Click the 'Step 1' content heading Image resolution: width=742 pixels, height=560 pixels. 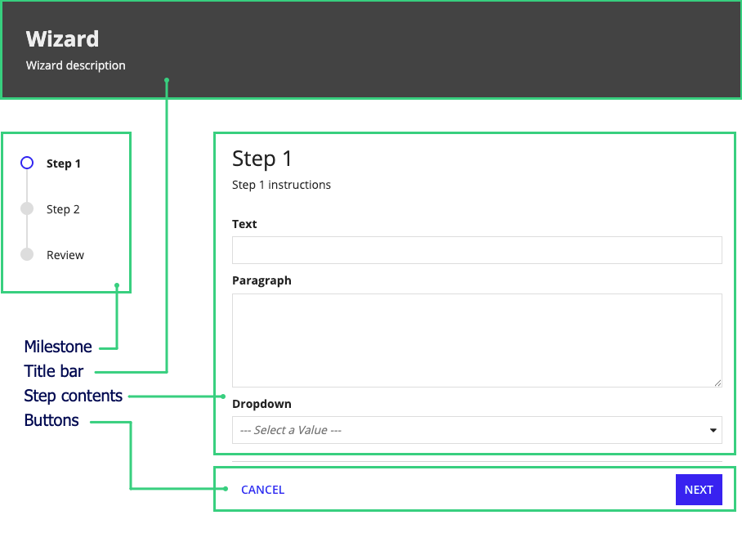[x=261, y=159]
